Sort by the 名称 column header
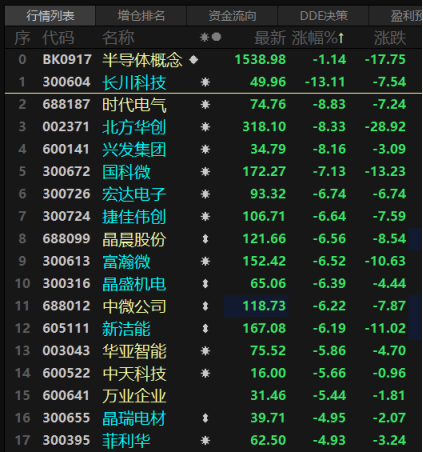 click(118, 38)
